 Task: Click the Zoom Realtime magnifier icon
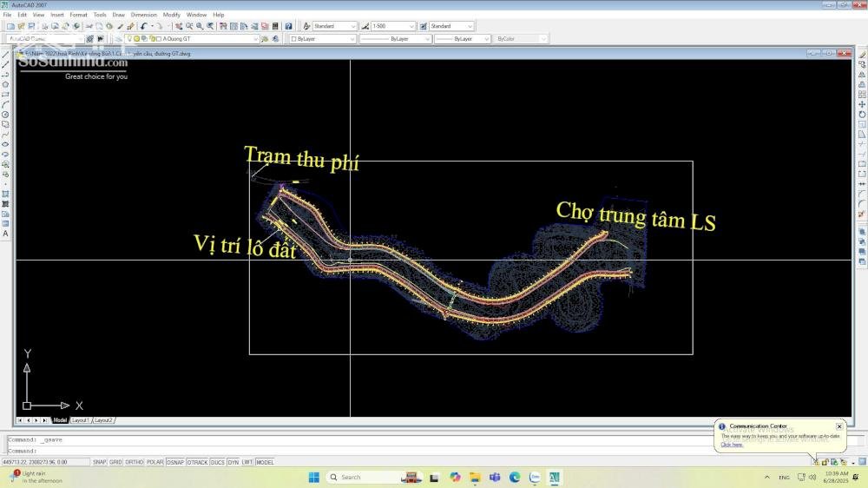[189, 26]
